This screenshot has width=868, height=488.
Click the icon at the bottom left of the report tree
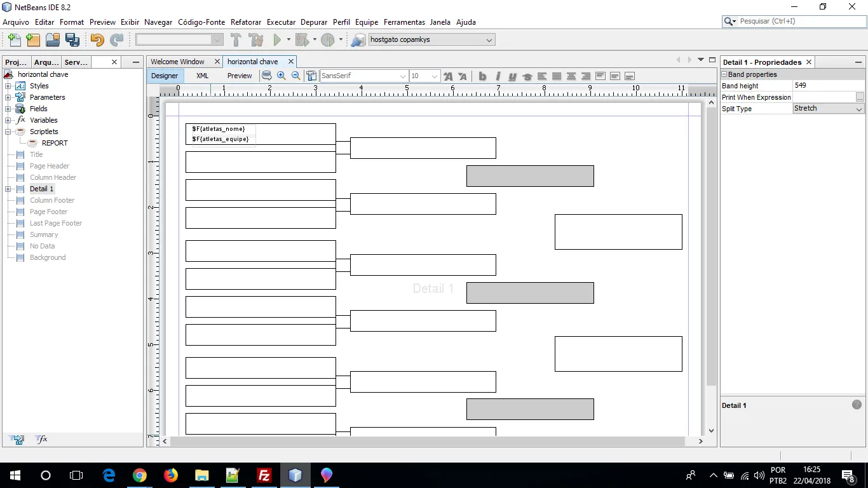pos(17,439)
